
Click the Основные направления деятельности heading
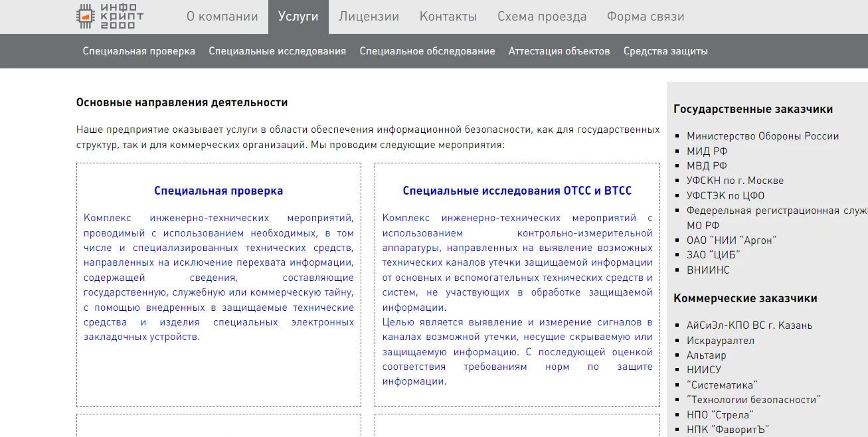[182, 102]
